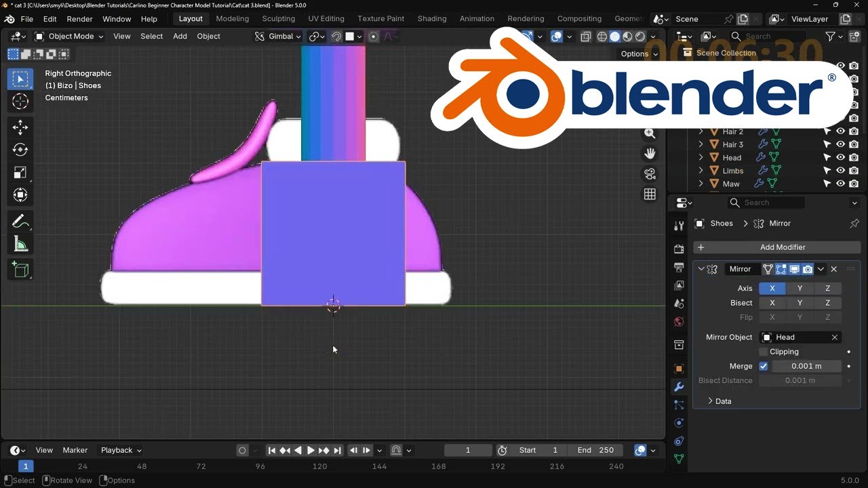Toggle Mirror Axis X button
868x488 pixels.
coord(772,288)
